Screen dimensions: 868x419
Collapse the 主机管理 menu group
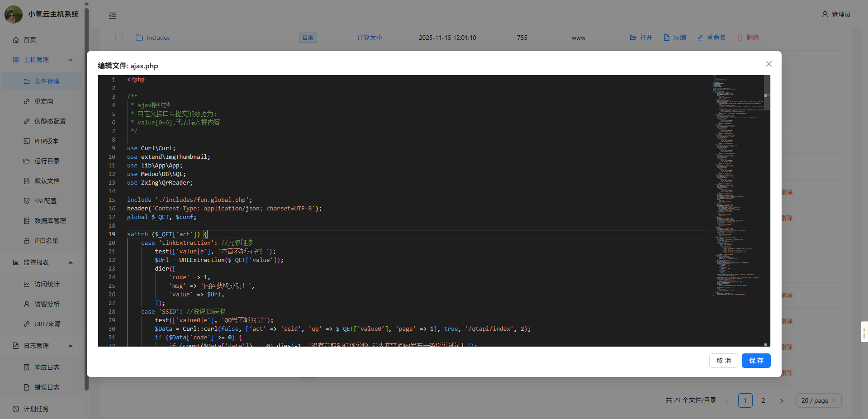tap(71, 60)
